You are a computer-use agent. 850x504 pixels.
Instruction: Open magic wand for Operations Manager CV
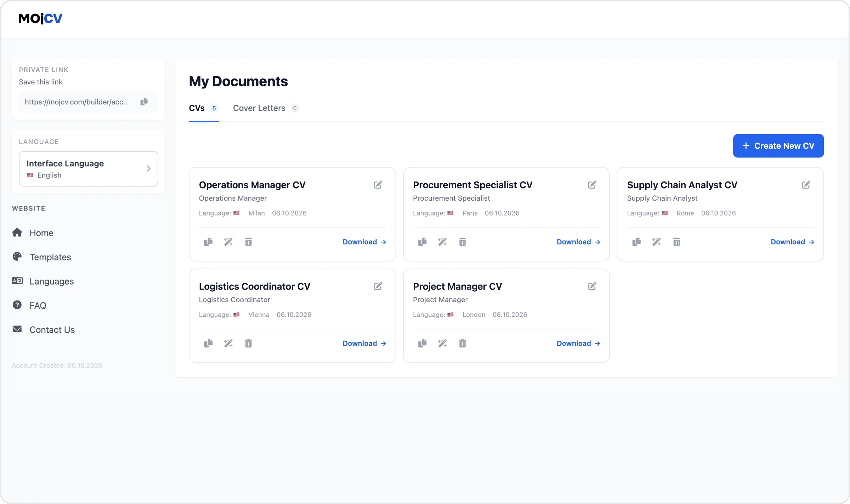coord(228,242)
